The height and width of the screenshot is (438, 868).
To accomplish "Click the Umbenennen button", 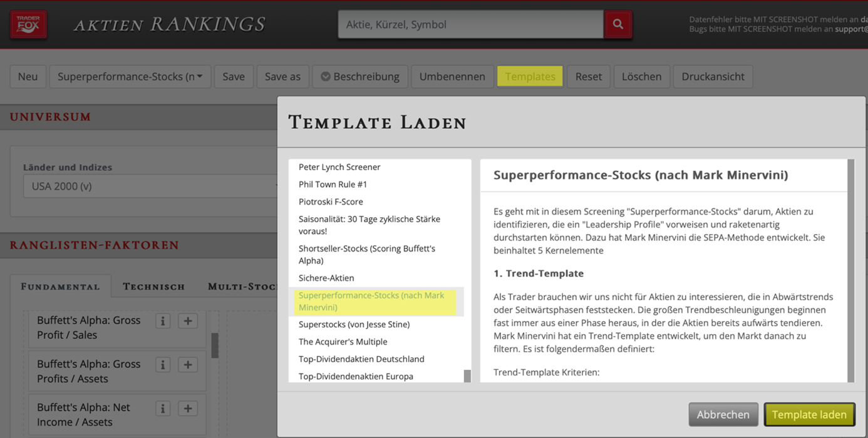I will [x=452, y=76].
